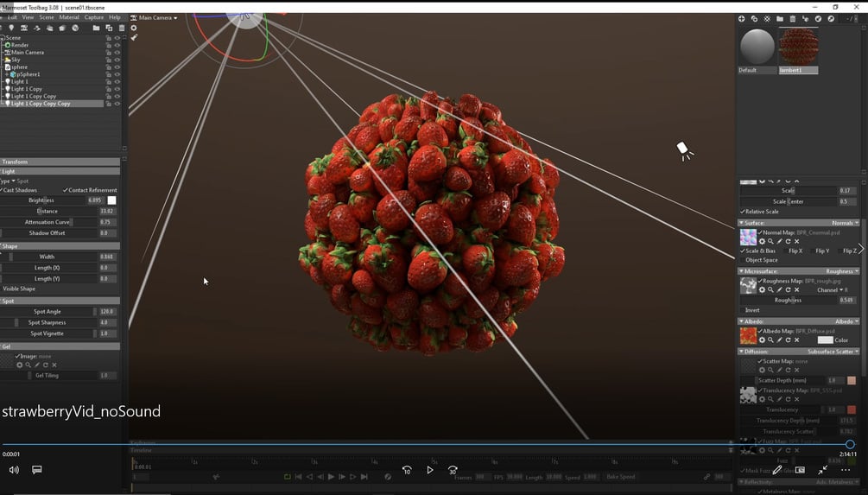Collapse the Scene root tree node
This screenshot has height=495, width=868.
[x=2, y=38]
